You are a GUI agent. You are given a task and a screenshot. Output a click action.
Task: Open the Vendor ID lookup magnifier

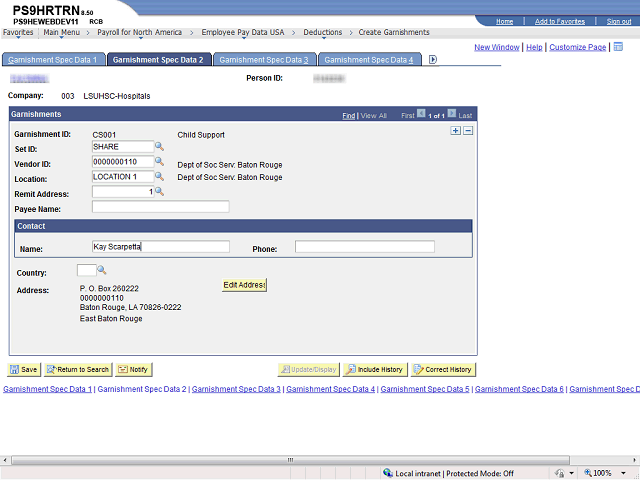[x=159, y=162]
